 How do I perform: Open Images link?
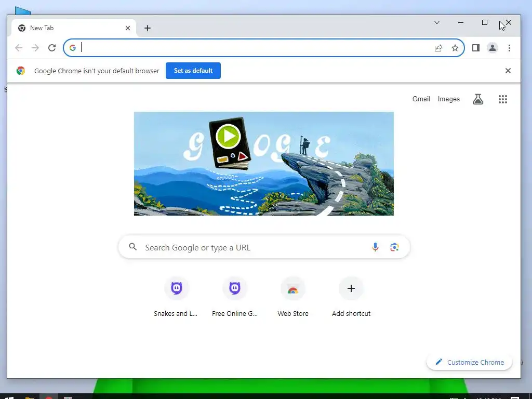pos(448,99)
